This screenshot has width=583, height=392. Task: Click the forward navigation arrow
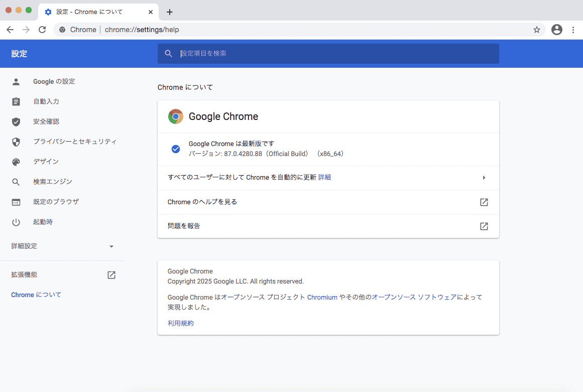pos(26,30)
